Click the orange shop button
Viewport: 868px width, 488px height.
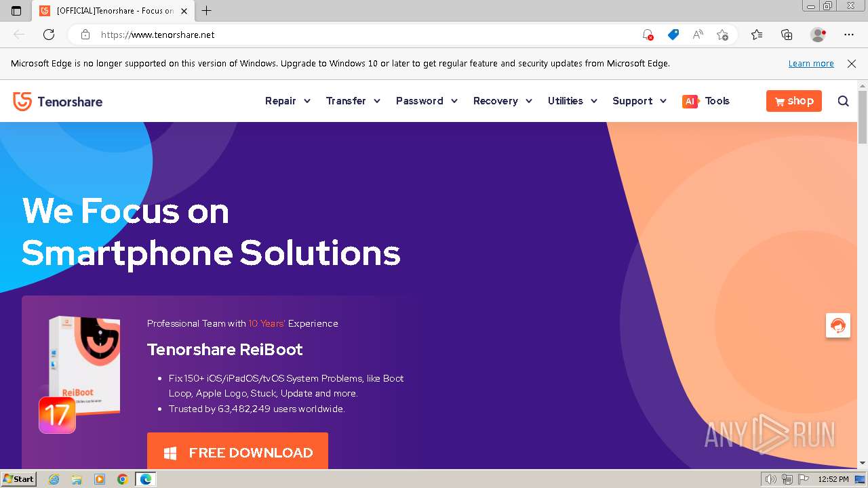(x=794, y=101)
